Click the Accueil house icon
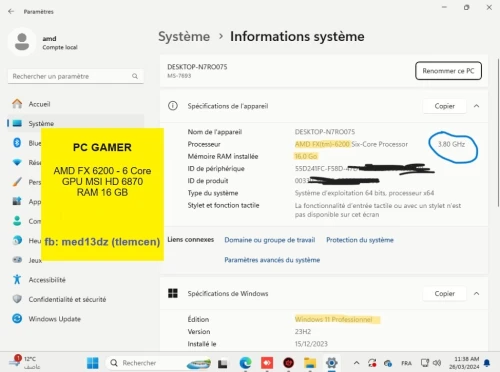The width and height of the screenshot is (500, 372). pyautogui.click(x=17, y=104)
